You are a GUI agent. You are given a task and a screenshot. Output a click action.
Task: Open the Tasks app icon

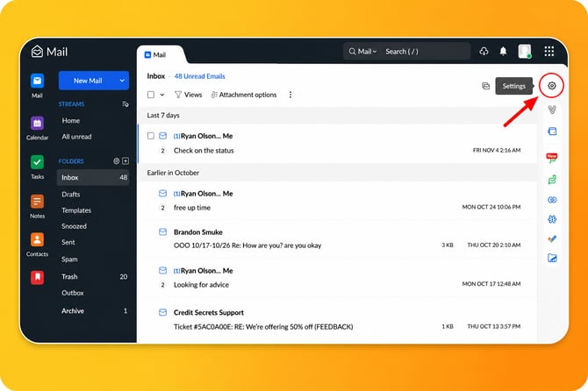pos(37,162)
